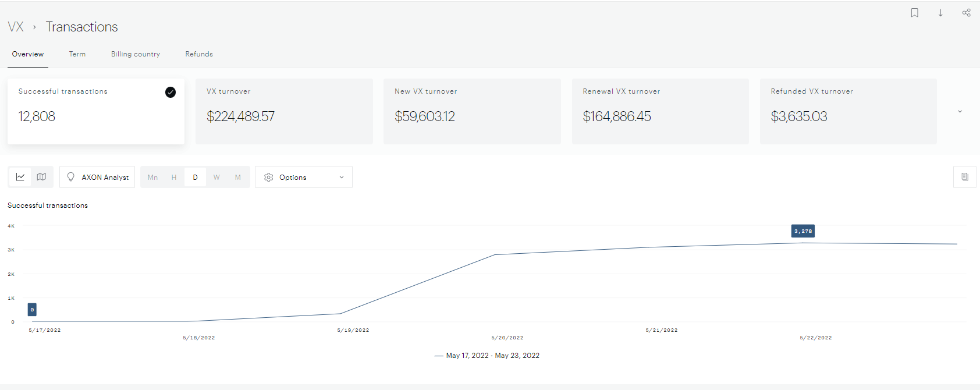980x390 pixels.
Task: Click the AXON Analyst lightbulb button
Action: (x=97, y=177)
